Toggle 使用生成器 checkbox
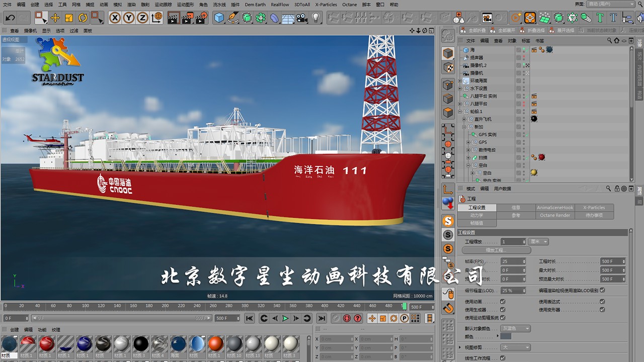 [502, 310]
